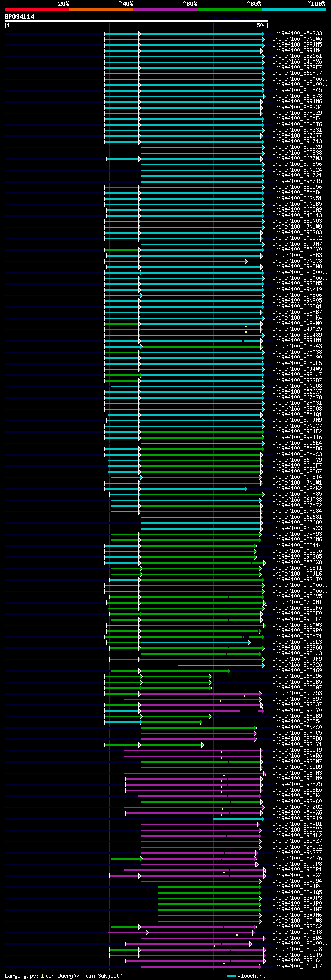Select hit UniRef100_Q5NKS0
The width and height of the screenshot is (331, 980).
click(297, 728)
